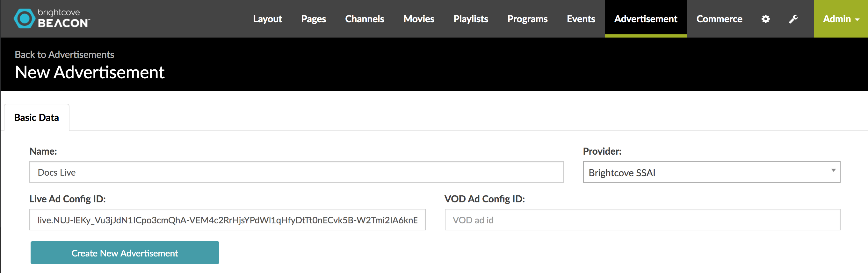Follow the Back to Advertisements link
The width and height of the screenshot is (868, 273).
click(64, 54)
